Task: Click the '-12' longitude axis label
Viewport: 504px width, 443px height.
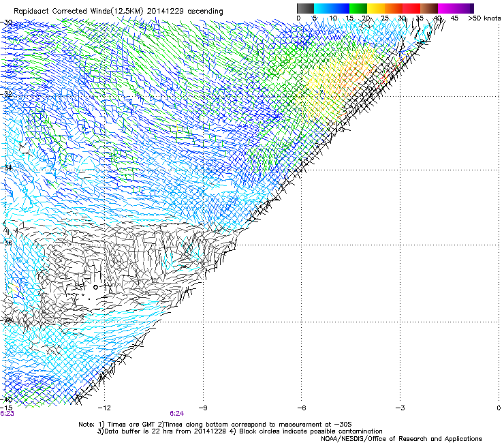Action: pos(104,408)
